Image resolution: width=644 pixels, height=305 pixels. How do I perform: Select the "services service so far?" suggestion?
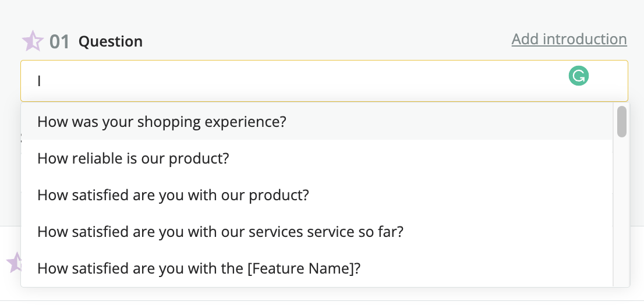coord(317,232)
